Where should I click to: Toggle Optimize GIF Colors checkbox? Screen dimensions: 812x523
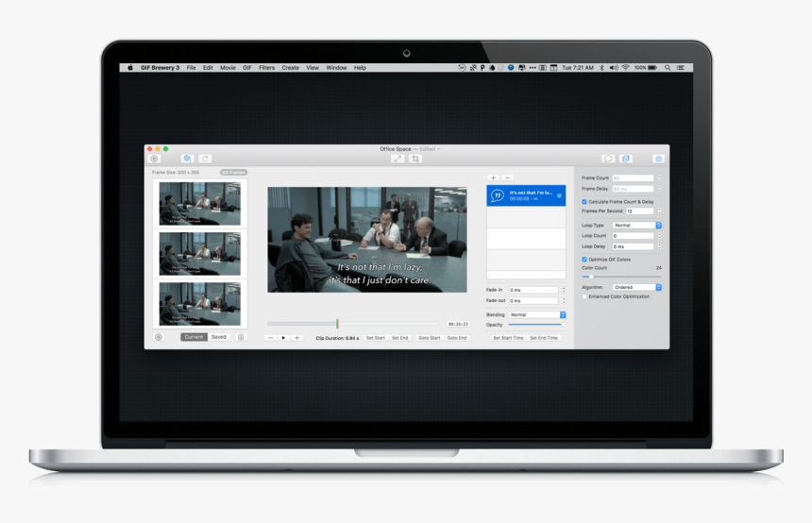[584, 260]
